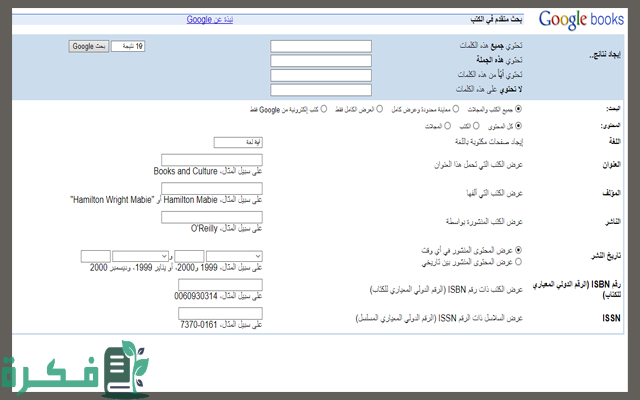Click the ISBN input field
Screen dimensions: 640x400
pos(220,284)
